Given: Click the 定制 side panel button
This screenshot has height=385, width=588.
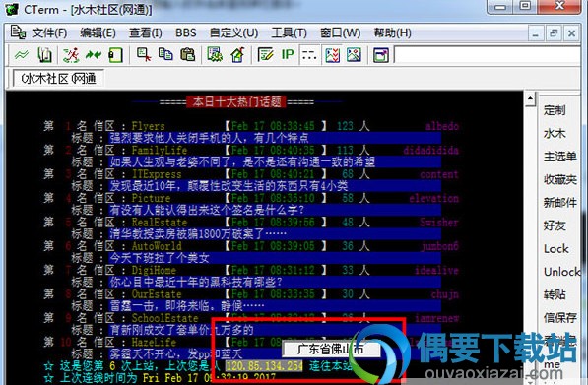Looking at the screenshot, I should tap(555, 110).
